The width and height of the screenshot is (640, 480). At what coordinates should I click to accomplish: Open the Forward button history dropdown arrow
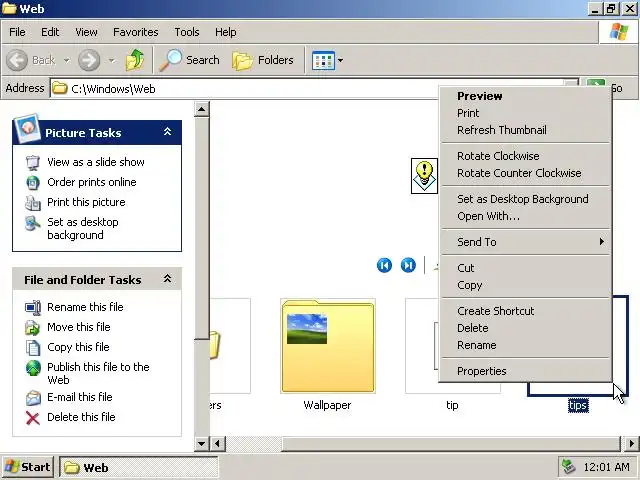(111, 60)
